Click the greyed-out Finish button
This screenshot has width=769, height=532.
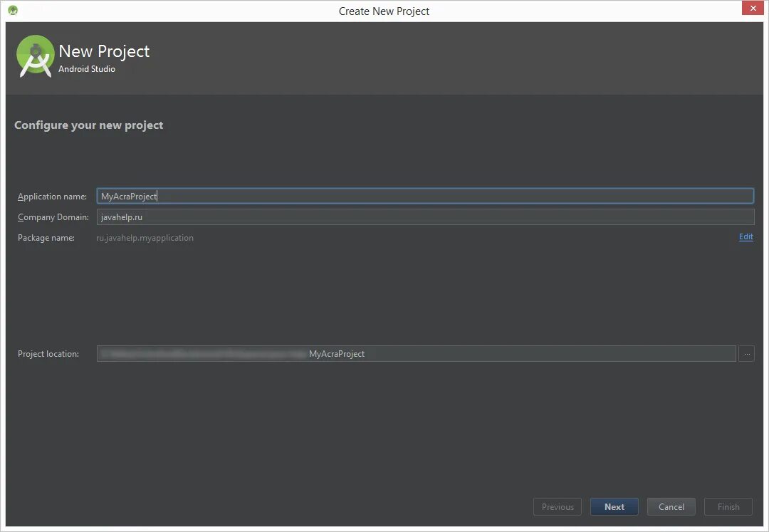click(x=728, y=506)
